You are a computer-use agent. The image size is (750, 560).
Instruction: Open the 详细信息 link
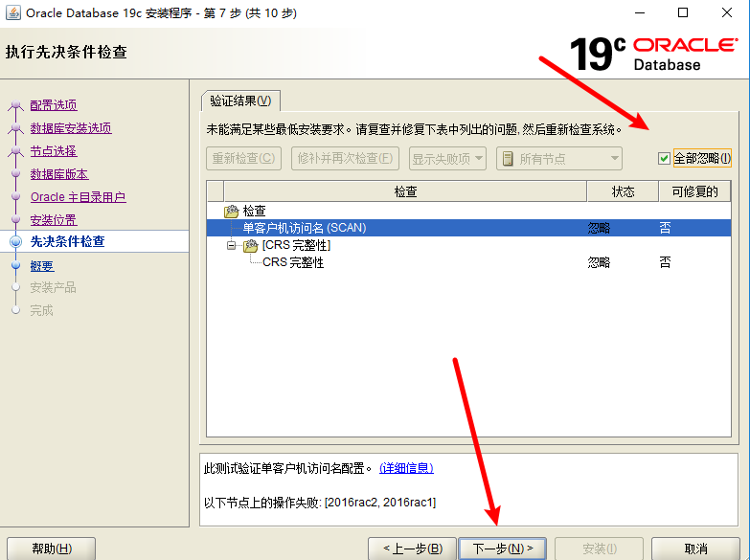(x=406, y=468)
